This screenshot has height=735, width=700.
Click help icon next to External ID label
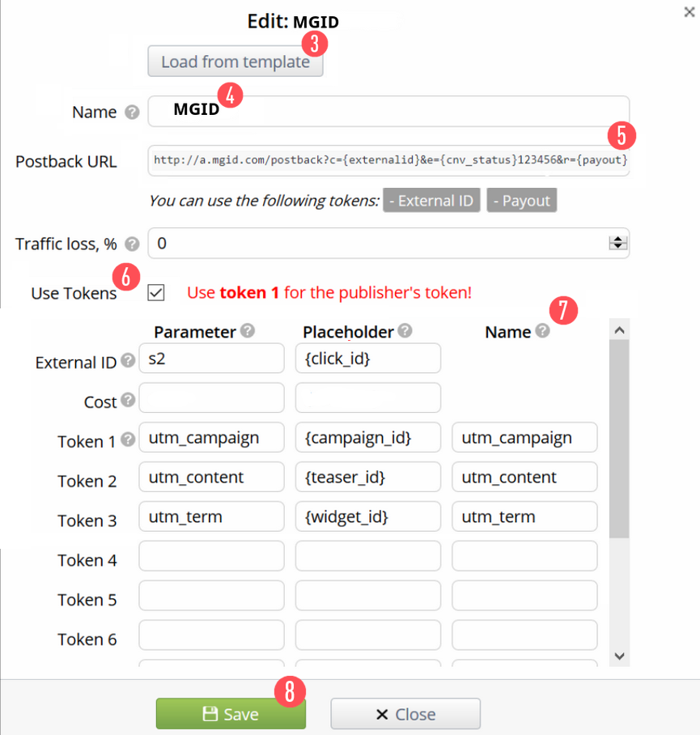coord(128,362)
